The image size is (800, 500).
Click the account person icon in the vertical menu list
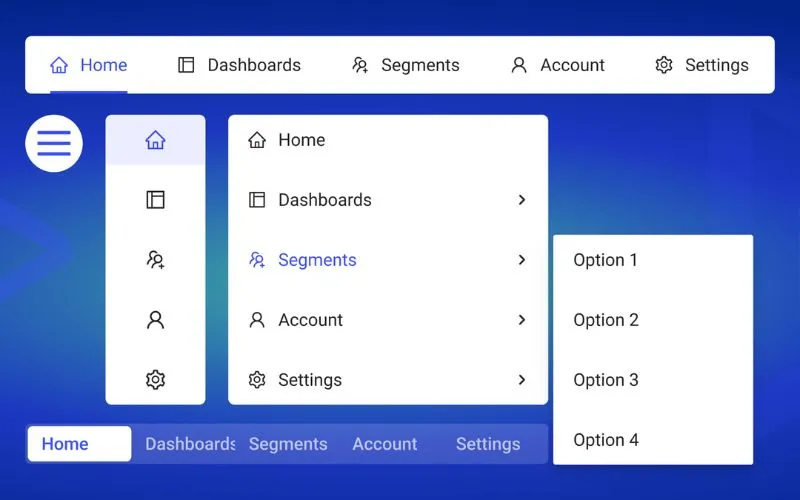coord(257,320)
